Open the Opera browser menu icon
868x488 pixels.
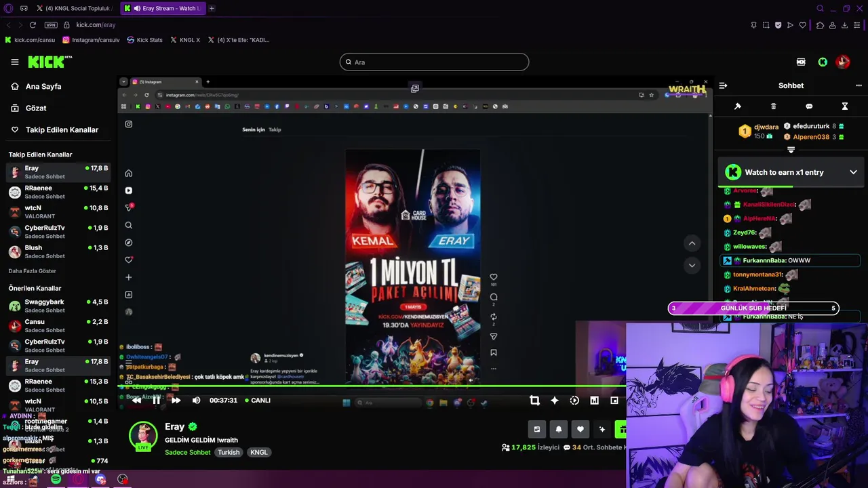coord(8,8)
